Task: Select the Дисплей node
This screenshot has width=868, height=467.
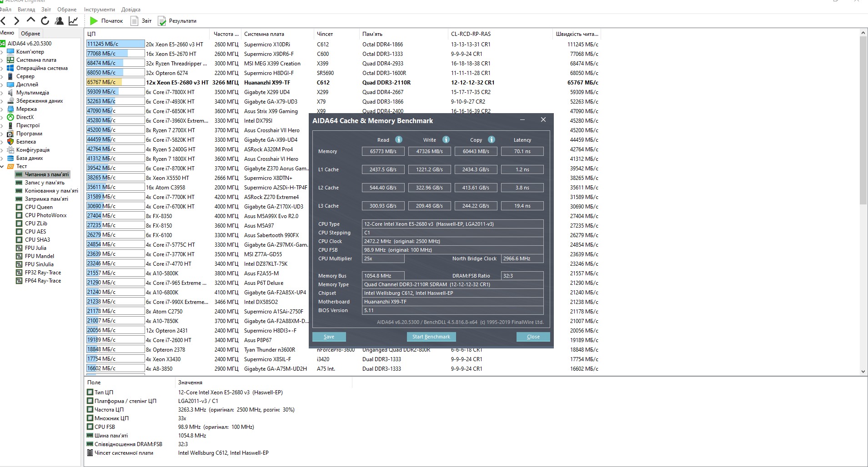Action: (x=27, y=84)
